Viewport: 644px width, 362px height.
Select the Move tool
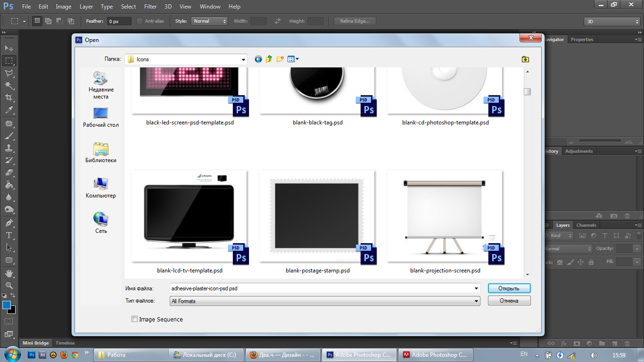coord(9,48)
